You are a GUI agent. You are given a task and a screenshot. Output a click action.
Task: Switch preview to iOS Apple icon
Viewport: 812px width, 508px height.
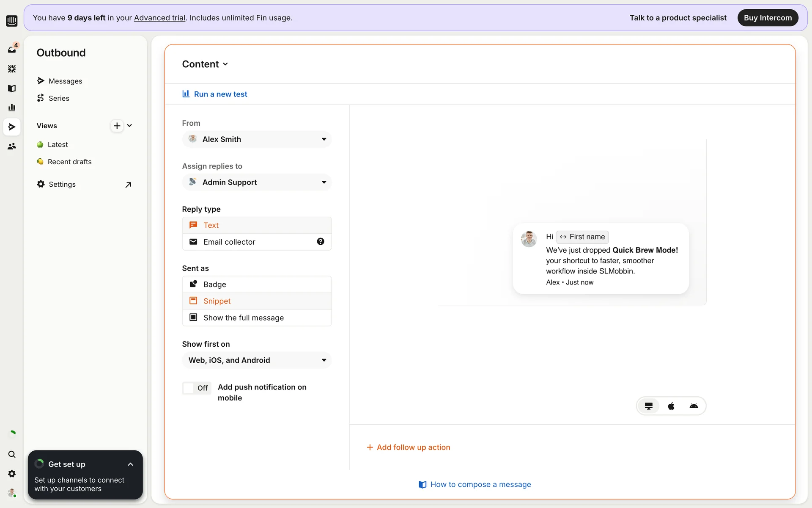(x=671, y=406)
